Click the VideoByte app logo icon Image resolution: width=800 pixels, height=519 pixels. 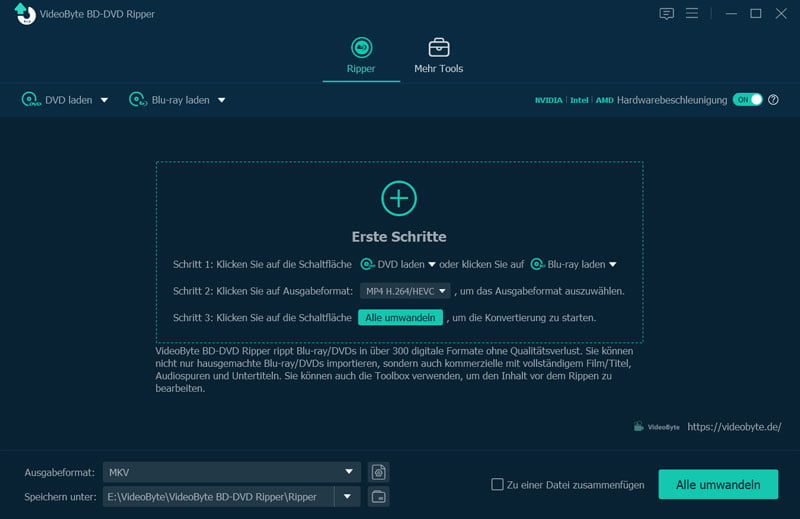[x=22, y=14]
